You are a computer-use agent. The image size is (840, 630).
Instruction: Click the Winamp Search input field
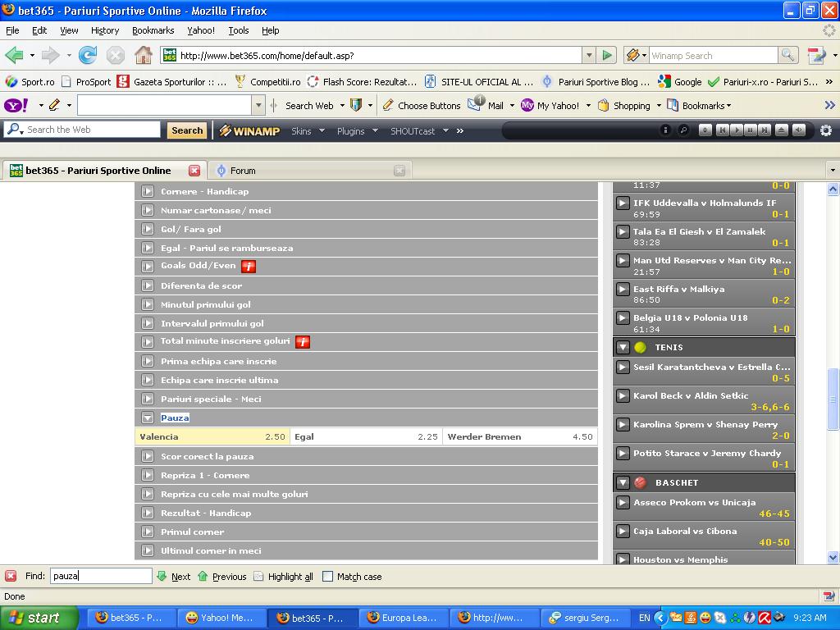click(x=713, y=55)
